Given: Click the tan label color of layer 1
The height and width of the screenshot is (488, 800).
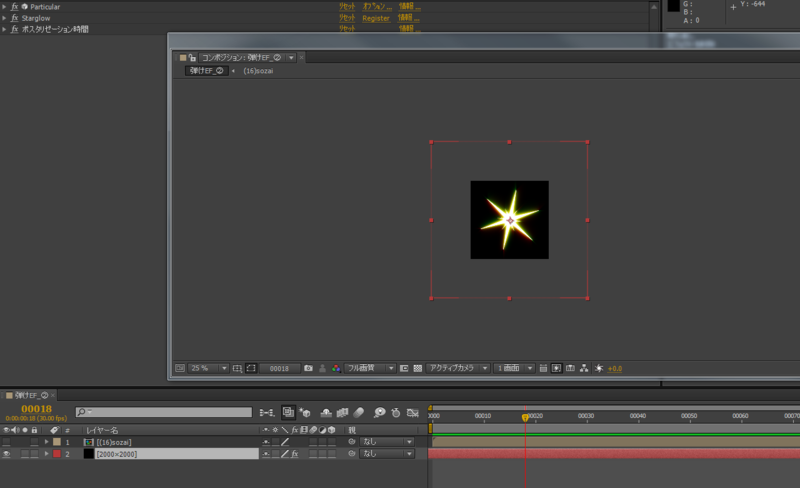Looking at the screenshot, I should pos(57,442).
